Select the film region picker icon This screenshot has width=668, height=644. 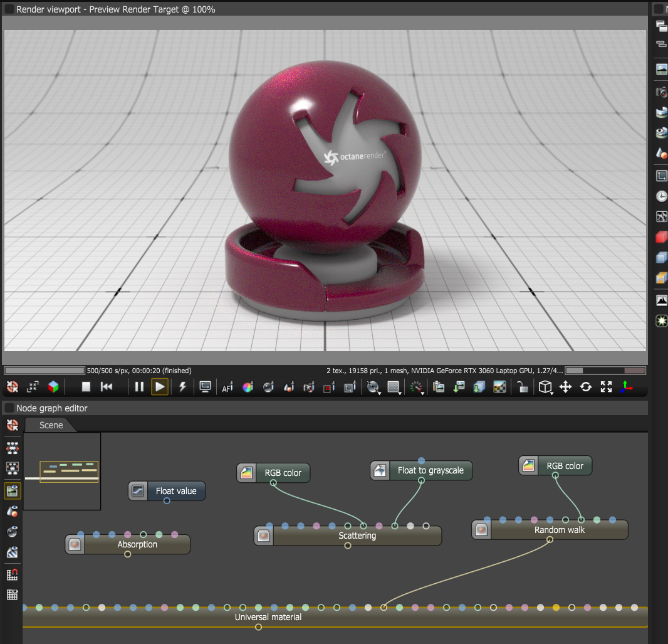350,387
